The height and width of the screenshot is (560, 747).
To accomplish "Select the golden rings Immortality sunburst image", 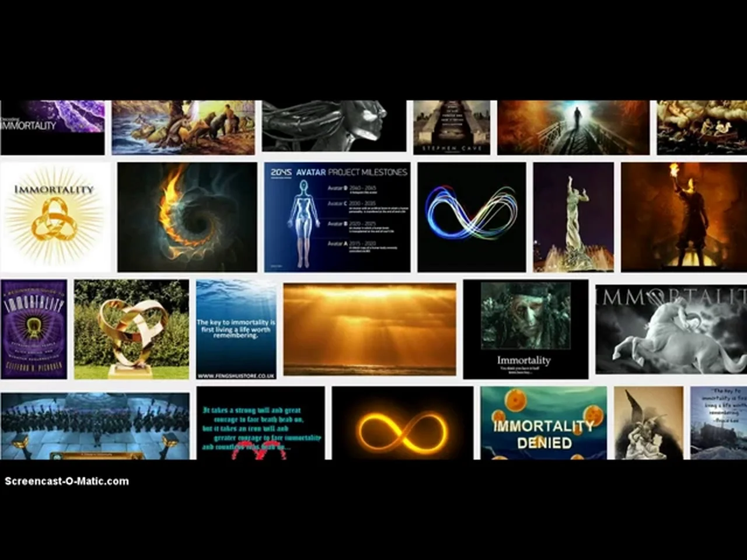I will pyautogui.click(x=55, y=217).
